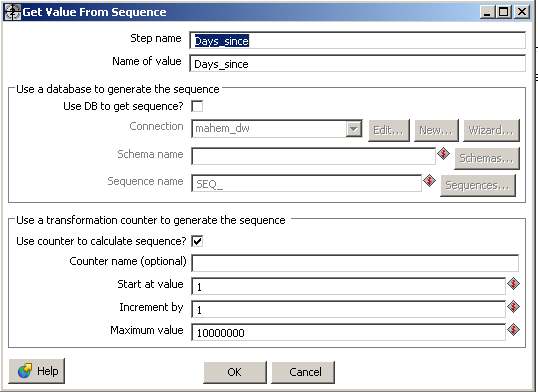Viewport: 538px width, 392px height.
Task: Click the Edit... connection button
Action: click(389, 130)
